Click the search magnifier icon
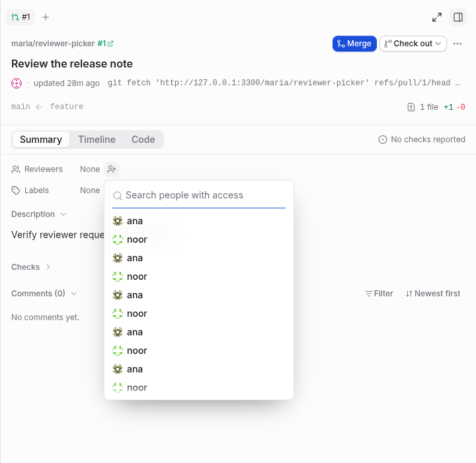The height and width of the screenshot is (463, 476). (x=118, y=196)
